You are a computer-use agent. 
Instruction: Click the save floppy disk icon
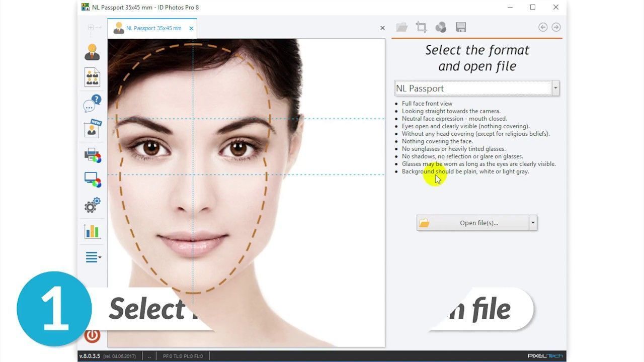[x=460, y=27]
